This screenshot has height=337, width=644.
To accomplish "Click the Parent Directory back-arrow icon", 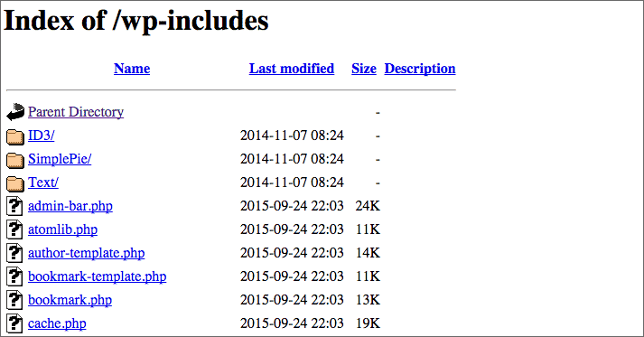I will pyautogui.click(x=15, y=112).
